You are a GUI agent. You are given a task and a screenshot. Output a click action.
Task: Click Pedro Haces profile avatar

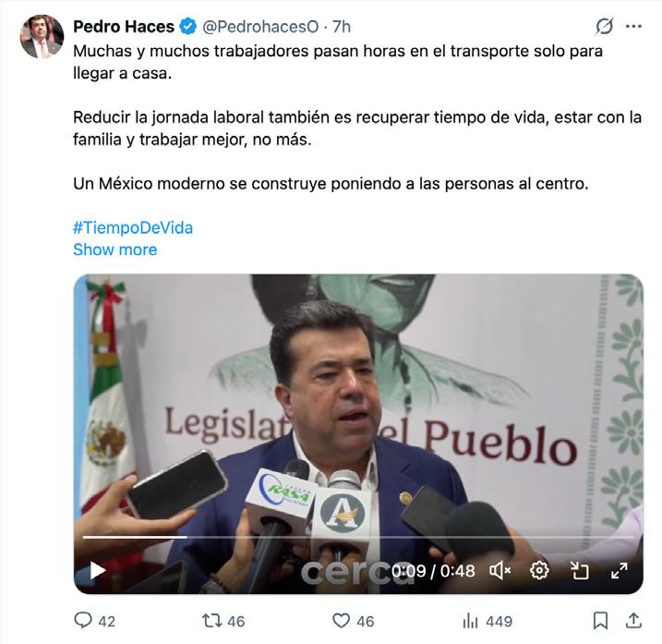coord(42,36)
